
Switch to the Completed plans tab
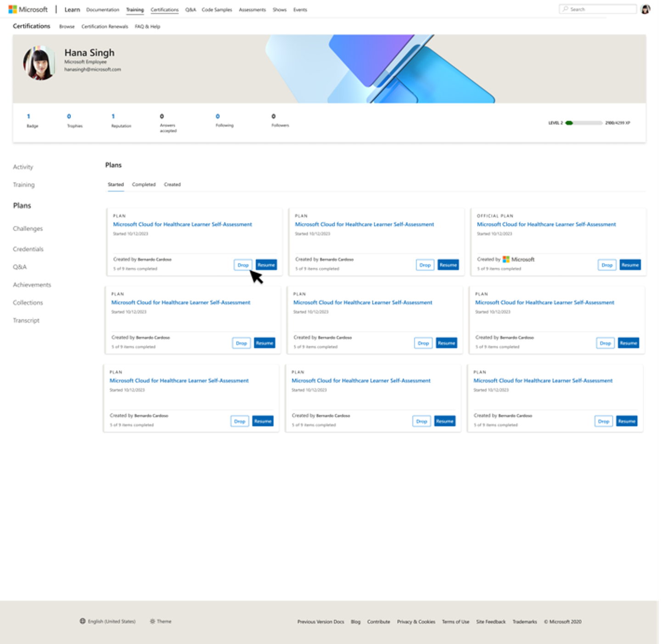click(x=144, y=184)
